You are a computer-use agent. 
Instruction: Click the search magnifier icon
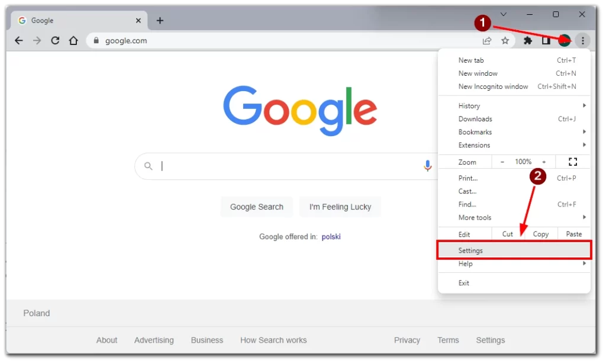pyautogui.click(x=149, y=166)
